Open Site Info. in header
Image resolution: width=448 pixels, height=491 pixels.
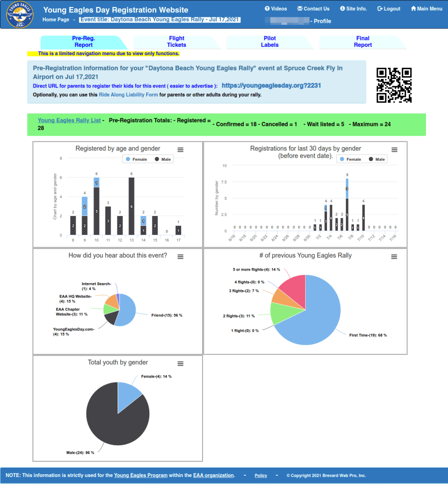click(x=353, y=8)
